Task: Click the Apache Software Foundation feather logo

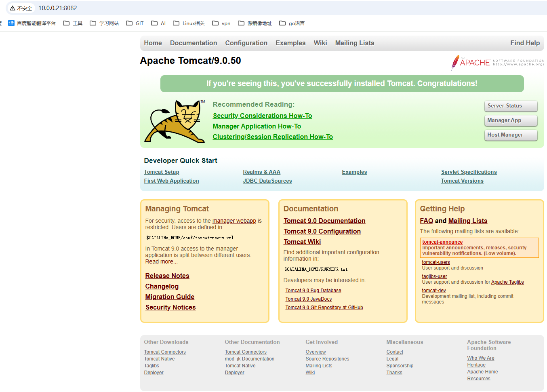Action: pos(498,63)
